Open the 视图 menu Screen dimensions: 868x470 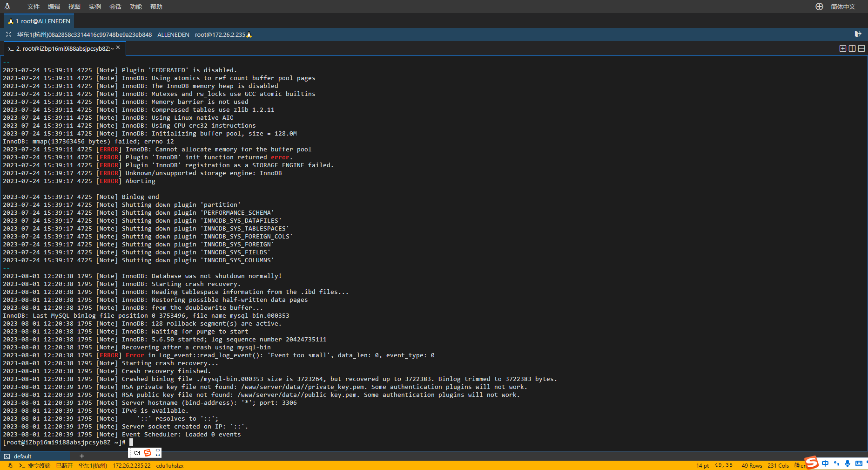(74, 7)
